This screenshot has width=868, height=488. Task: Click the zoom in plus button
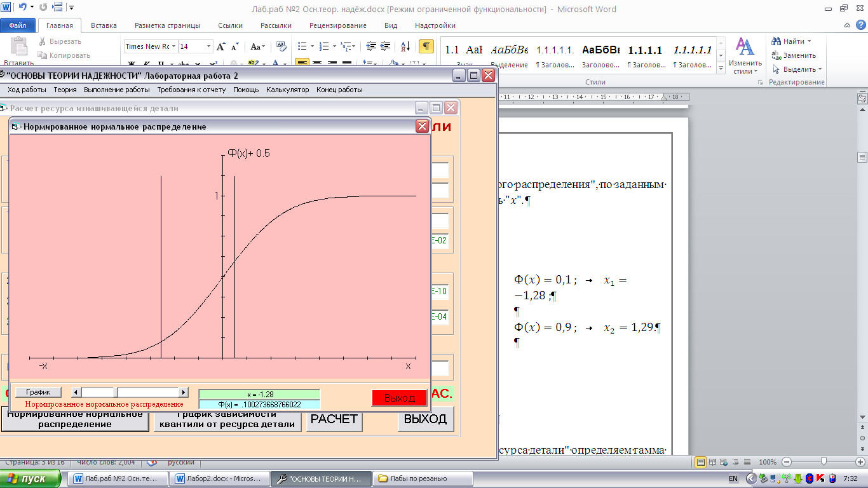(x=859, y=462)
